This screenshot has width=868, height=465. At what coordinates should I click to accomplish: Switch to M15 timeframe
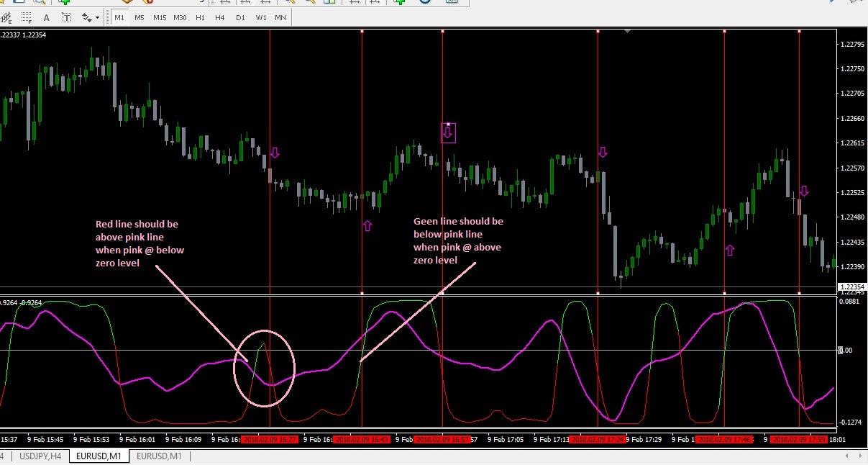pyautogui.click(x=160, y=17)
